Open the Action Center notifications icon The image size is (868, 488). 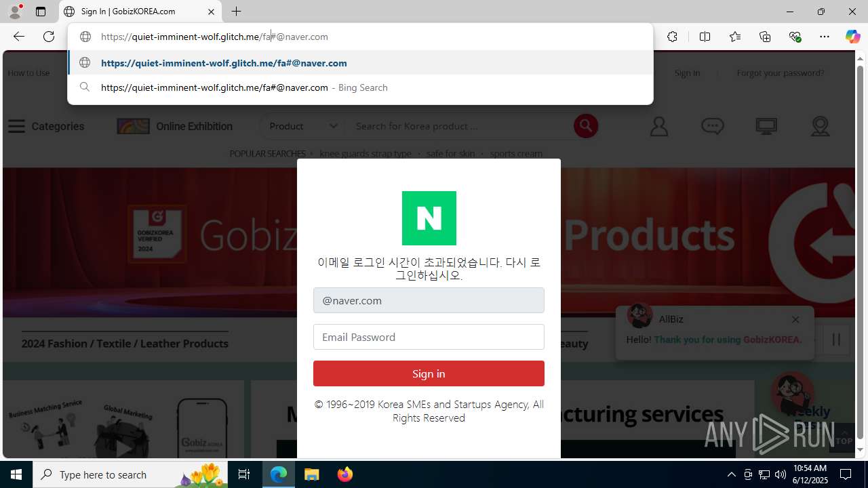pyautogui.click(x=846, y=474)
